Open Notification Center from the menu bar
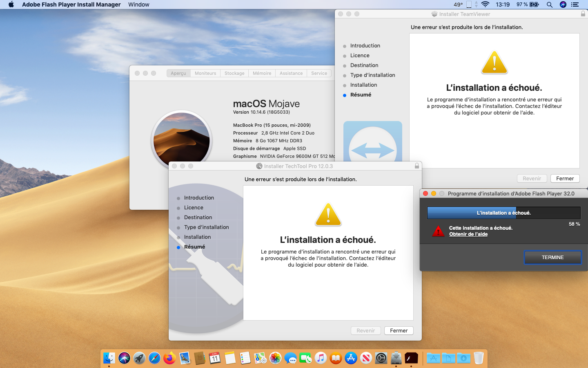Screen dimensions: 588x368 click(575, 4)
